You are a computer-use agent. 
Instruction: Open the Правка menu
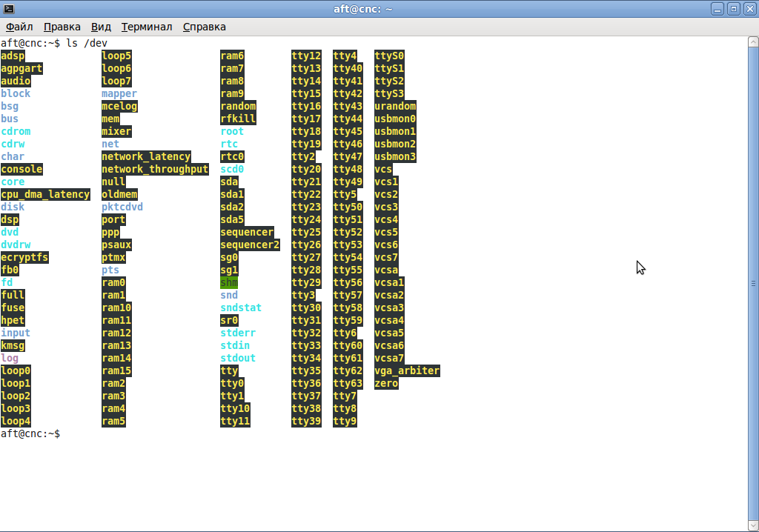pyautogui.click(x=62, y=27)
